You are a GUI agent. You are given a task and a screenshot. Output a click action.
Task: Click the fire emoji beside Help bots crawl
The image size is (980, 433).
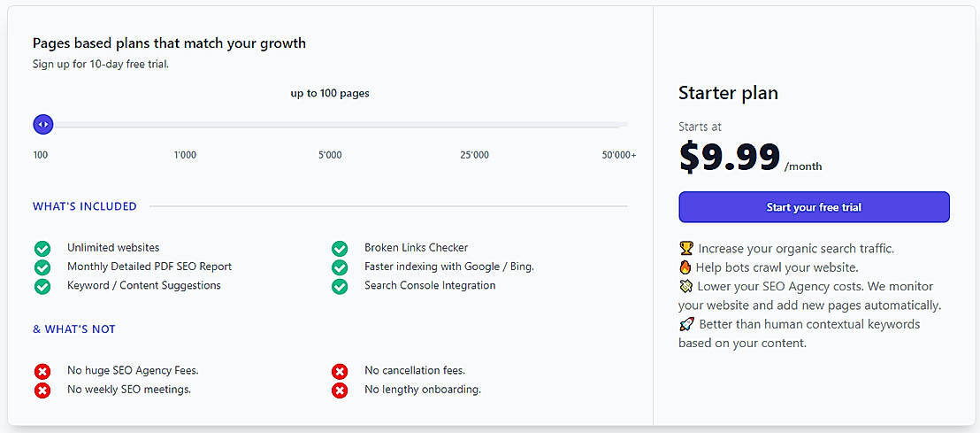point(686,267)
